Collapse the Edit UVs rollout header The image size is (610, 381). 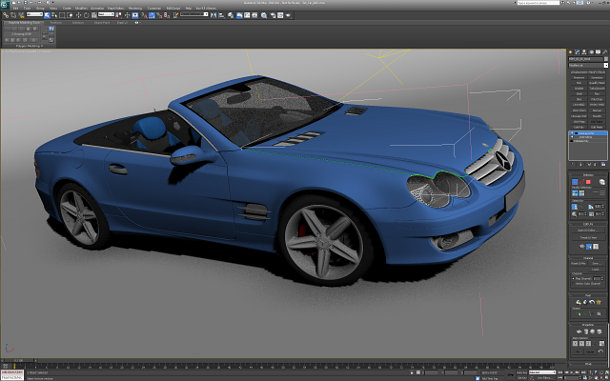point(588,224)
